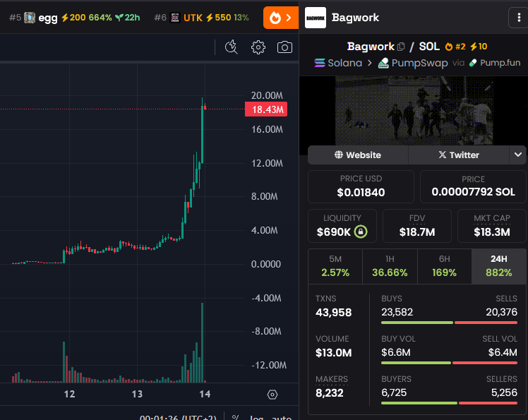This screenshot has width=528, height=420.
Task: Open the trending fire button
Action: [x=280, y=18]
